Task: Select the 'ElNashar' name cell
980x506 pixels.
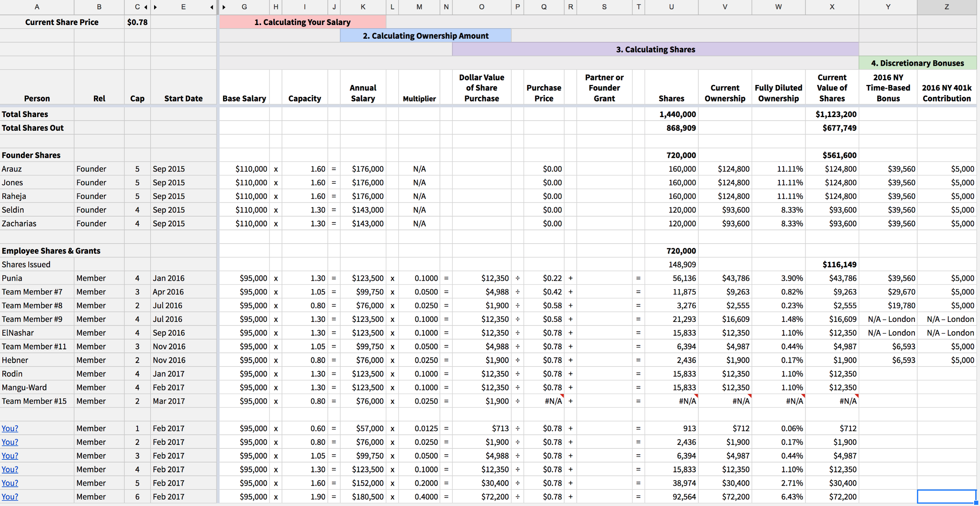Action: click(x=37, y=333)
